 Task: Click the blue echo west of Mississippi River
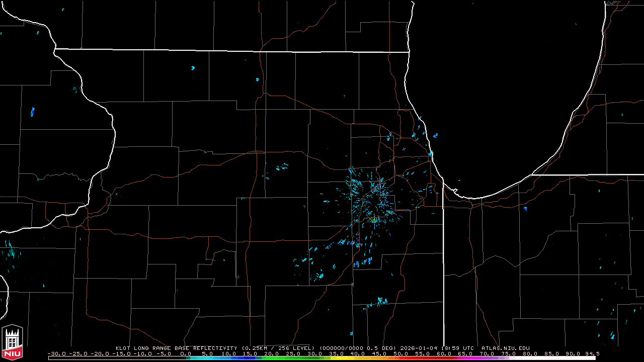32,112
